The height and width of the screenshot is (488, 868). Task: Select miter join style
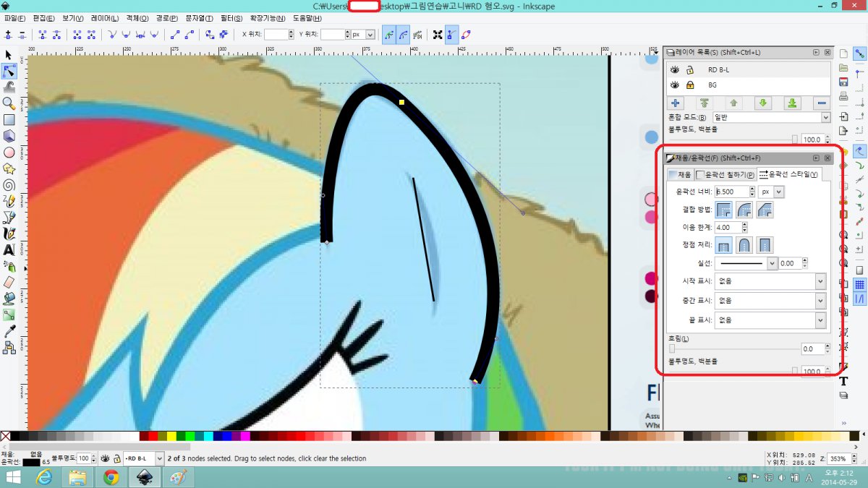(723, 210)
